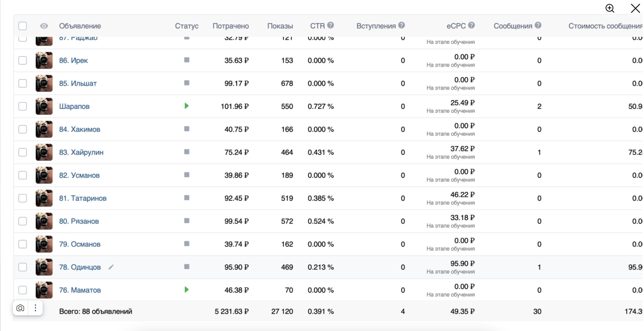Open the 80. Рязанов ad link
Viewport: 644px width, 331px height.
pyautogui.click(x=79, y=221)
